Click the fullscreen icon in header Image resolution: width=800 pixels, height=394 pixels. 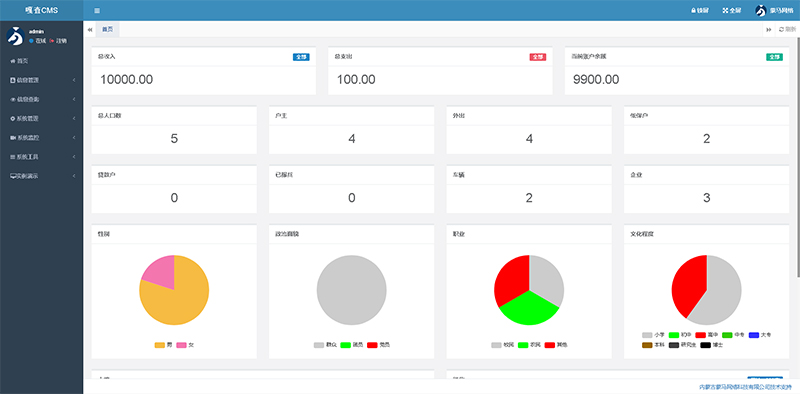(725, 11)
